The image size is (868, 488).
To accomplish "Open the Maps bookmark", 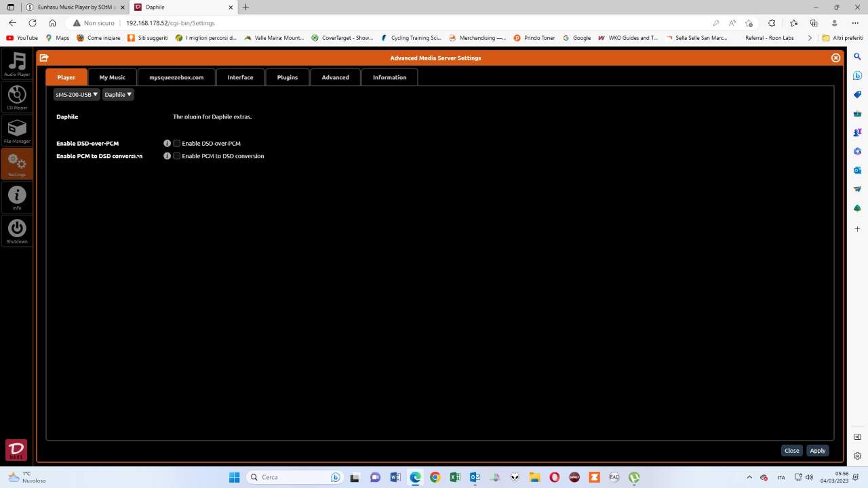I will (x=58, y=38).
